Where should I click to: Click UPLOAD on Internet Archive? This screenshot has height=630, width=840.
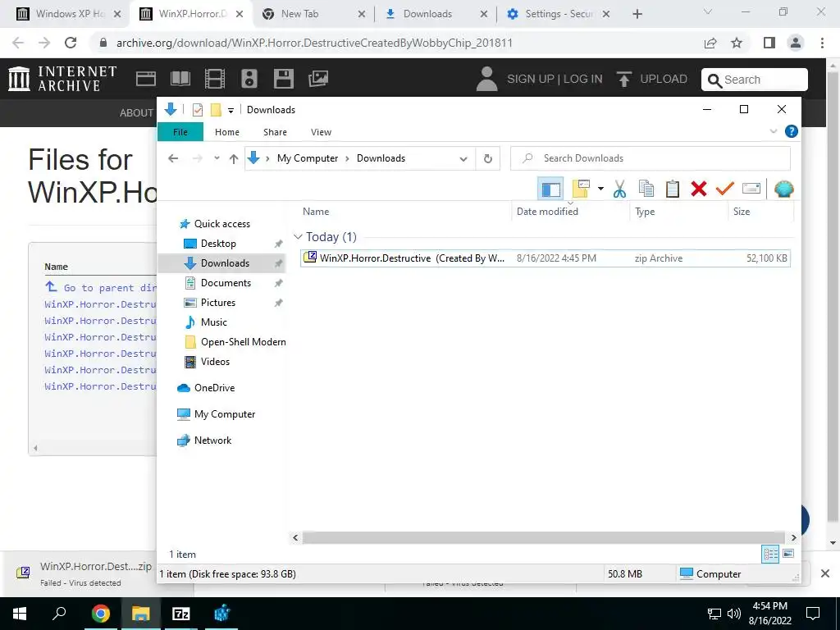(x=652, y=79)
